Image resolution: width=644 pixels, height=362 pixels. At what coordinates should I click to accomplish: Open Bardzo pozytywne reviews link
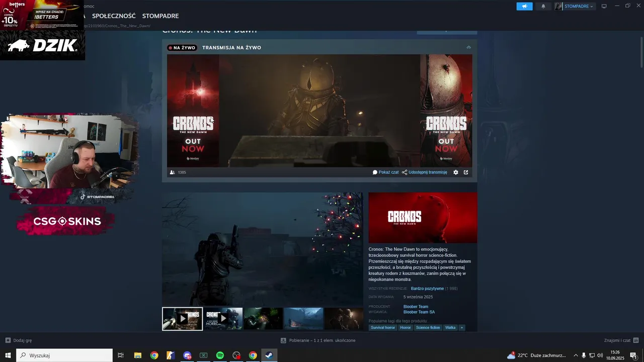point(427,289)
